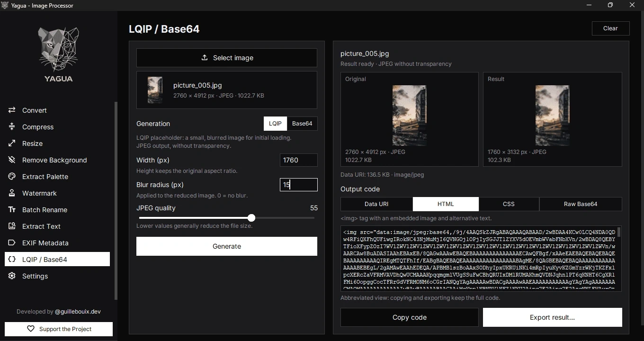Click the Clear button
This screenshot has height=341, width=644.
pos(610,28)
